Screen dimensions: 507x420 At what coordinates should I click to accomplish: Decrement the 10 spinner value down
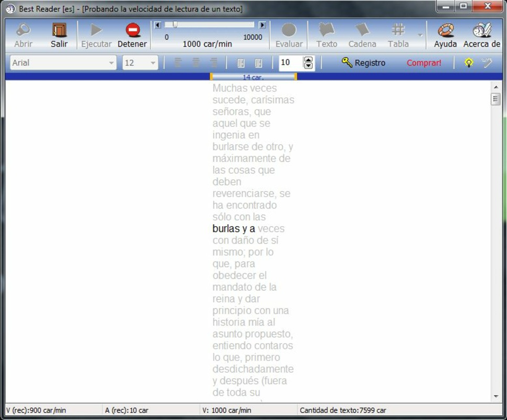309,66
